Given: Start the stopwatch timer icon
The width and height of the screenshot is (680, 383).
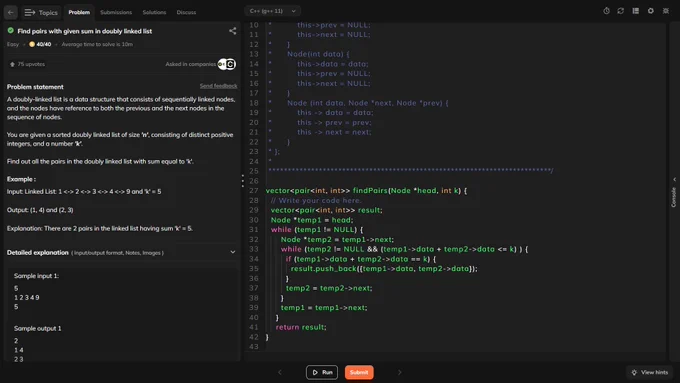Looking at the screenshot, I should tap(606, 11).
